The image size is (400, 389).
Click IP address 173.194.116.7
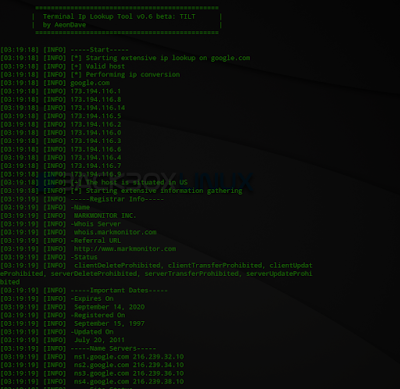(96, 166)
